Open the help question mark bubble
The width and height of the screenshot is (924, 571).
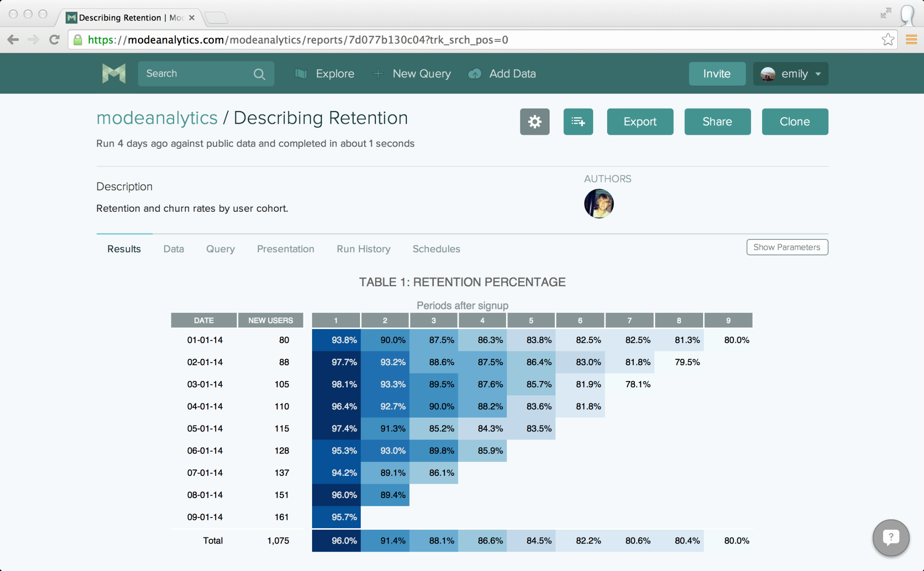pyautogui.click(x=891, y=538)
